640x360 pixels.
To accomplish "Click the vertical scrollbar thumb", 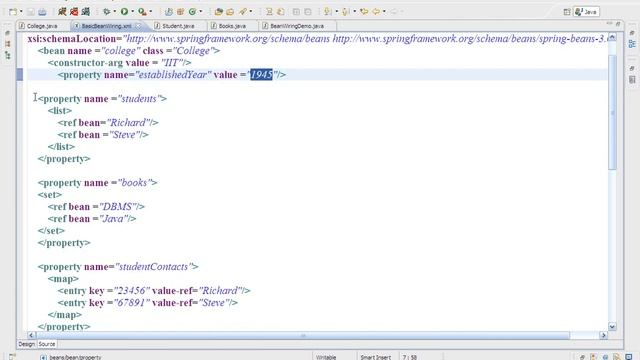I will (612, 112).
